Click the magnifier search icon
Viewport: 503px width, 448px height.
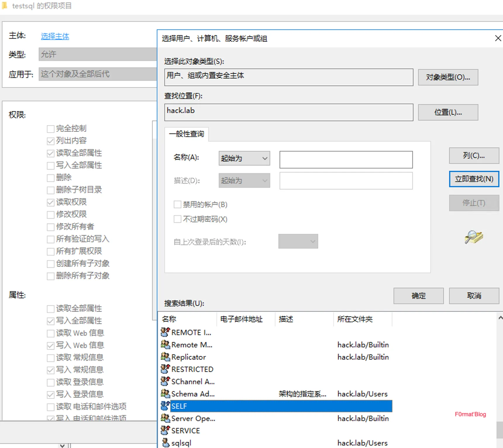tap(473, 237)
